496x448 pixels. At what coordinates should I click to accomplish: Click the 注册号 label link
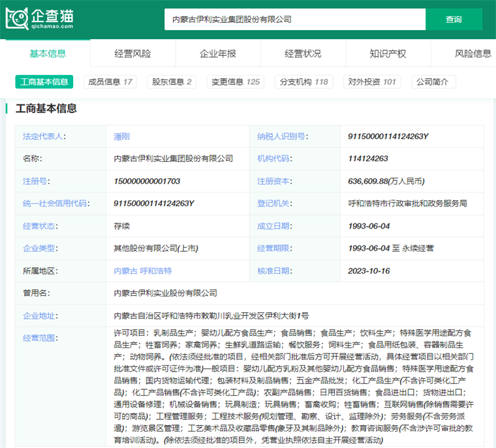coord(35,181)
